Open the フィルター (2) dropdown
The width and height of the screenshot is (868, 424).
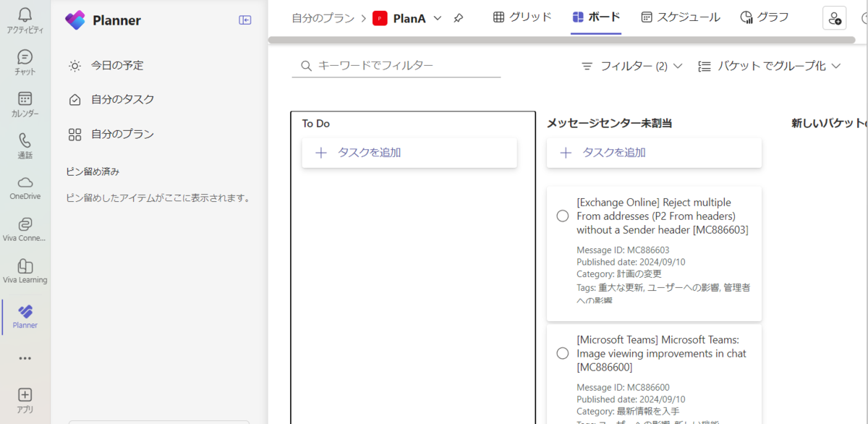point(632,66)
